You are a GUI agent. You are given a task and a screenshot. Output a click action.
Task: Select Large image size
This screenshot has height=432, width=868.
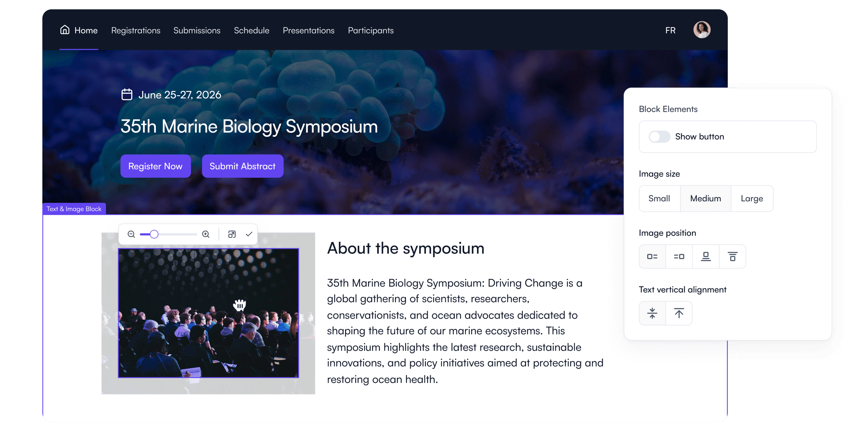coord(752,198)
